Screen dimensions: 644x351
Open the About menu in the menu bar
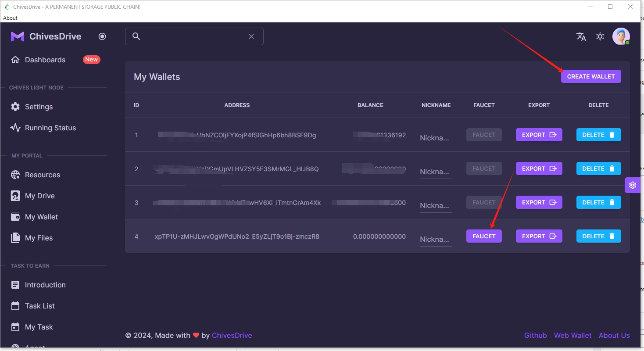pyautogui.click(x=10, y=18)
